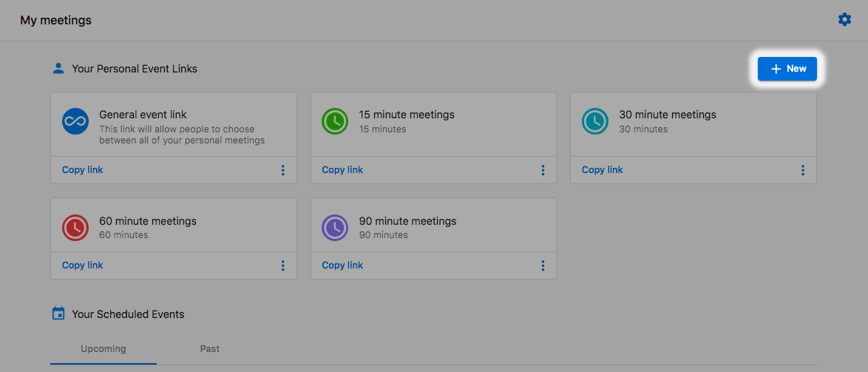Viewport: 868px width, 372px height.
Task: Click the calendar icon beside Scheduled Events
Action: (x=58, y=314)
